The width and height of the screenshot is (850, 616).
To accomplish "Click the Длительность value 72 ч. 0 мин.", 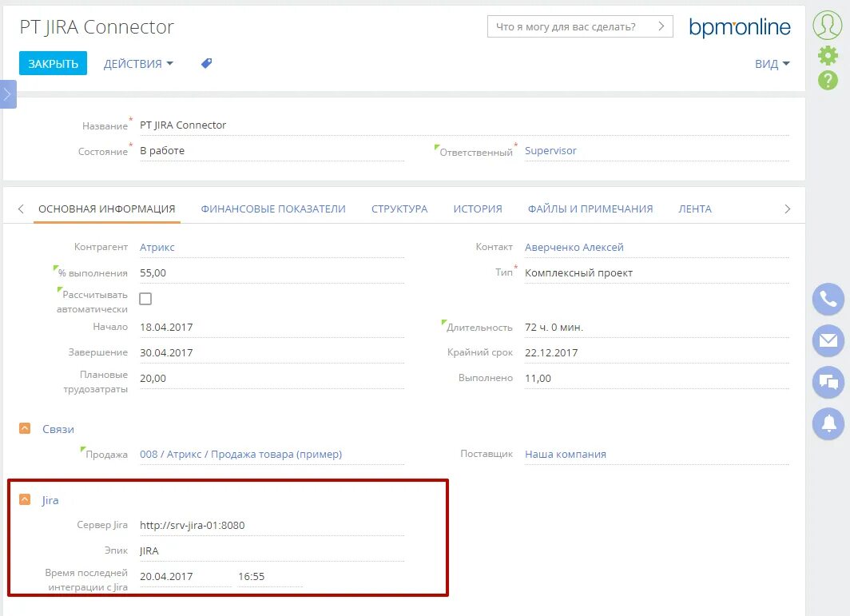I will pos(657,327).
